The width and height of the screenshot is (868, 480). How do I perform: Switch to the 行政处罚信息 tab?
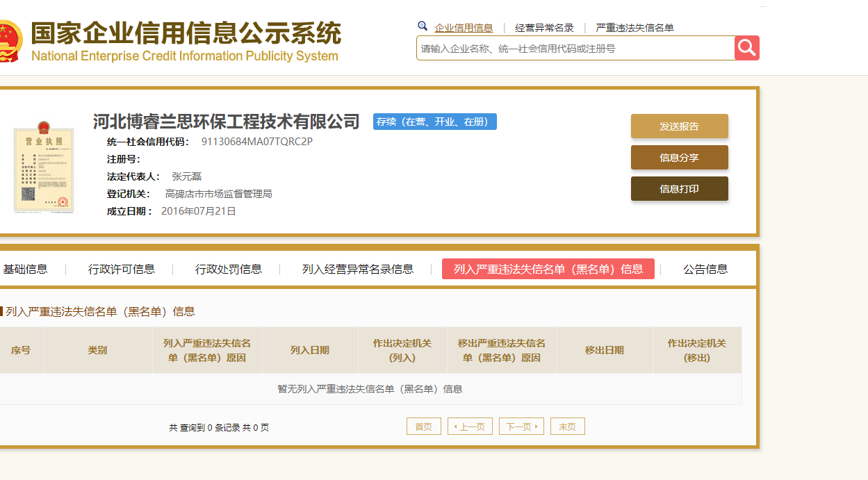pos(229,269)
